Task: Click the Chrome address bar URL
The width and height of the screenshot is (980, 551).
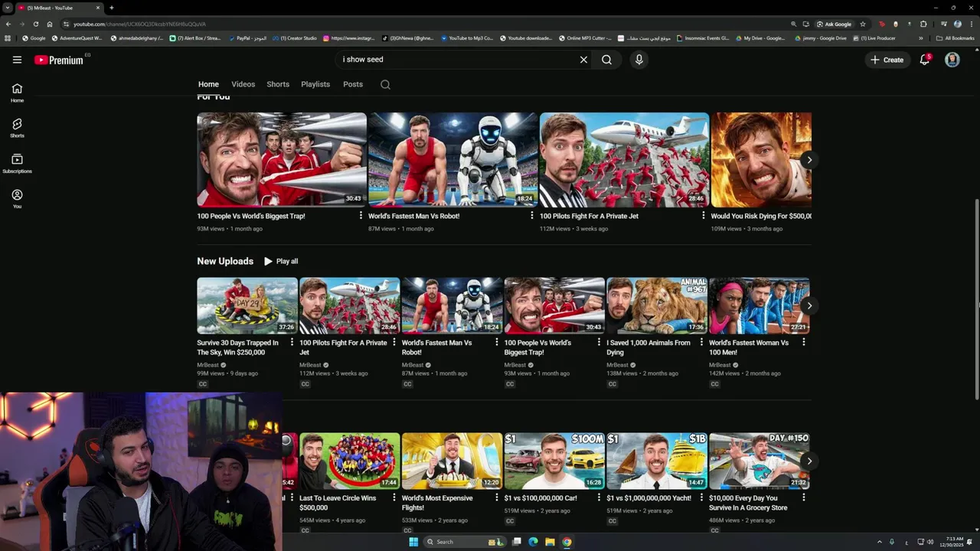Action: [x=139, y=24]
